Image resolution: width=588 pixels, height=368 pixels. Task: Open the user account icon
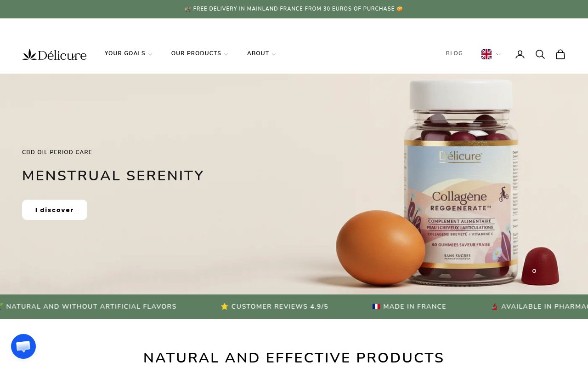click(520, 54)
